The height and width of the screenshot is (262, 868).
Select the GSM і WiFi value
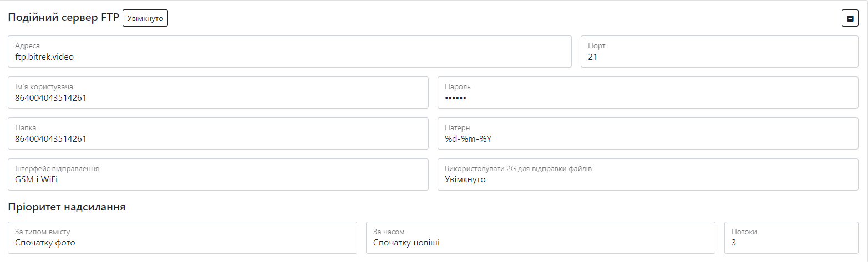point(37,179)
